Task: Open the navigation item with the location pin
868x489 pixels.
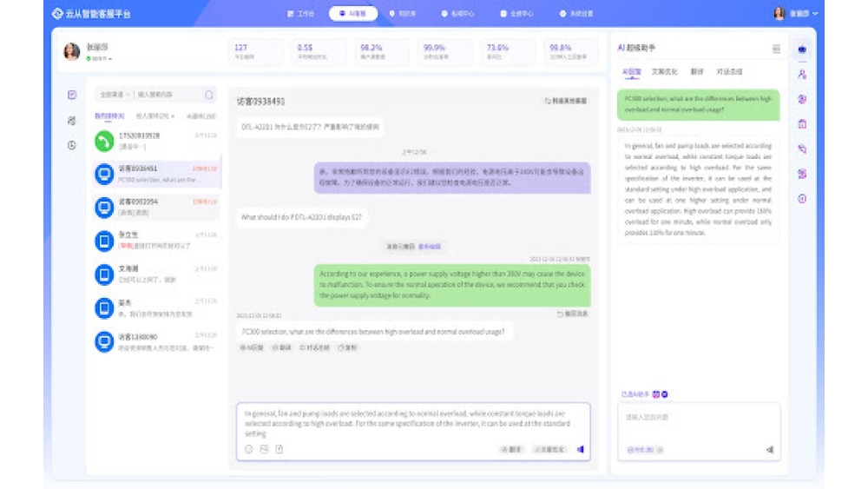Action: pos(403,14)
